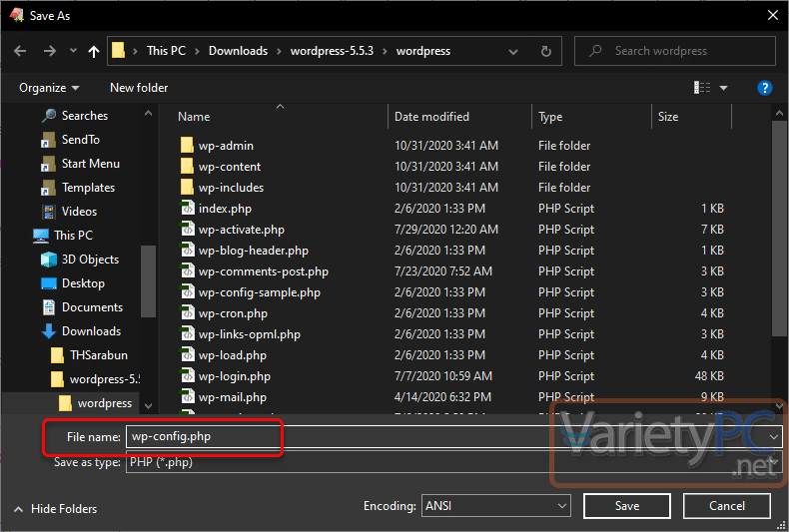Select the wp-activate.php file icon
The height and width of the screenshot is (532, 789).
(x=187, y=230)
